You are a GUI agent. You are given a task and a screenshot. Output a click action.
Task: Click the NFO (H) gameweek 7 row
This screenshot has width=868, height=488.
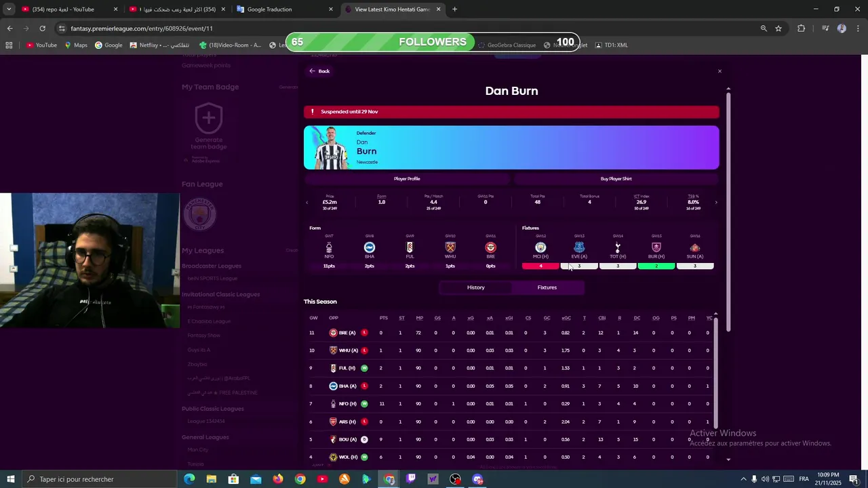509,404
